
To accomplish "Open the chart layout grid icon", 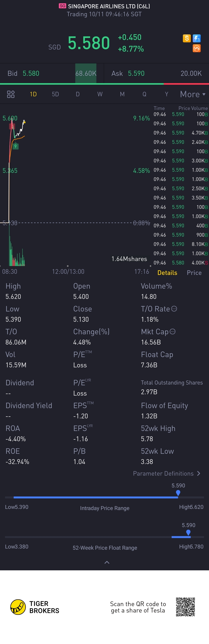I will pos(11,94).
